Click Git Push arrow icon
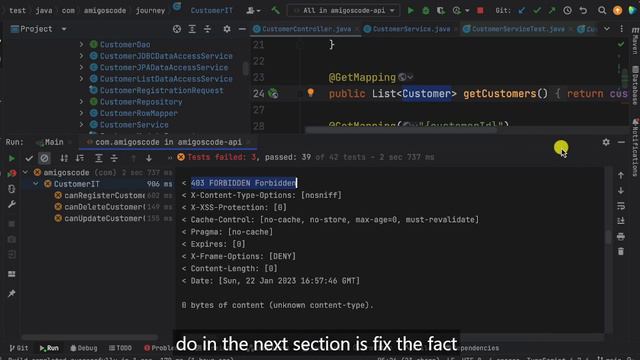 [552, 11]
